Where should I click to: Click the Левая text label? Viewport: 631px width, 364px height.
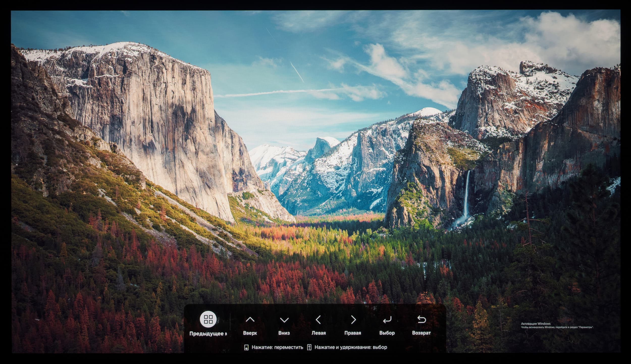click(x=319, y=333)
